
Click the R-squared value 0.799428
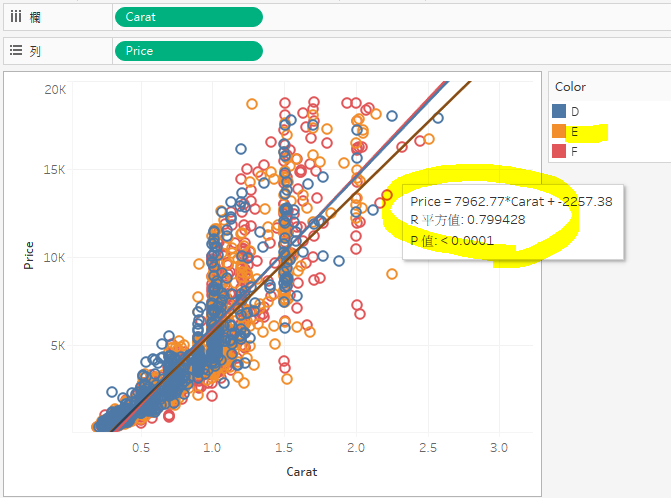(x=496, y=220)
